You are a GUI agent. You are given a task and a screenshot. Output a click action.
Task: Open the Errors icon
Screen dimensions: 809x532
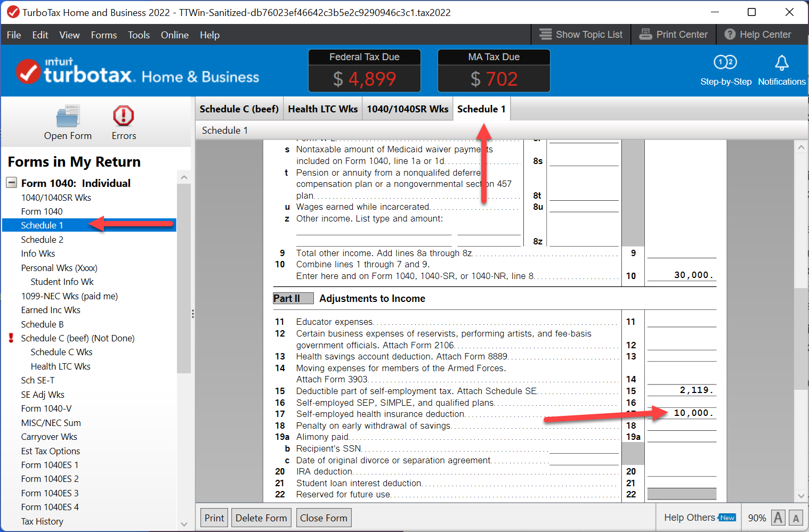coord(123,116)
